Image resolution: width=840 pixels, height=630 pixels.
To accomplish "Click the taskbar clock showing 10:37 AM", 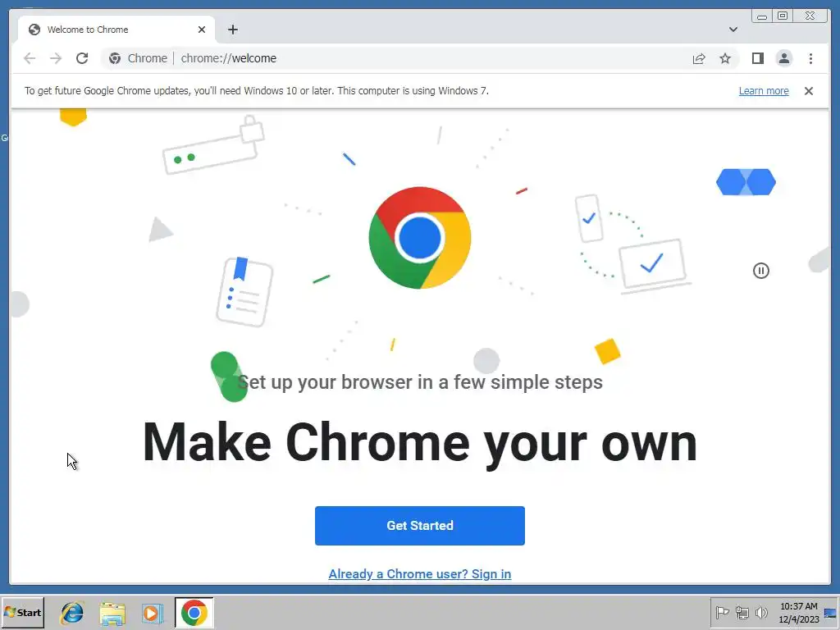I will click(799, 613).
